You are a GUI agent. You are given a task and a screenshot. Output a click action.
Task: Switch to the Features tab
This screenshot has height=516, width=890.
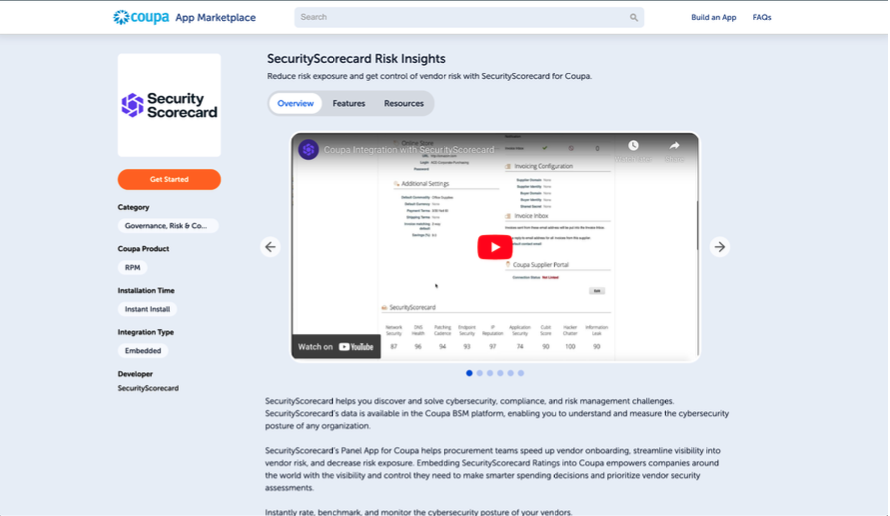click(349, 103)
